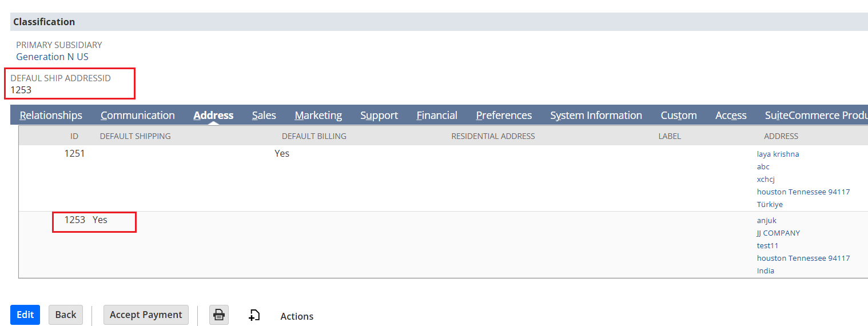Click the laya krishna address link

pos(778,154)
